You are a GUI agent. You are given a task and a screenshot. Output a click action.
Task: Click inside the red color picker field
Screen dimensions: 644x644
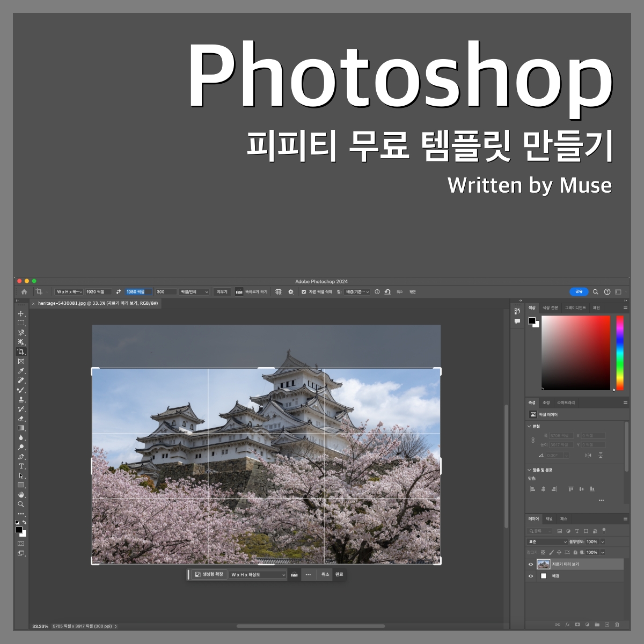tap(576, 353)
